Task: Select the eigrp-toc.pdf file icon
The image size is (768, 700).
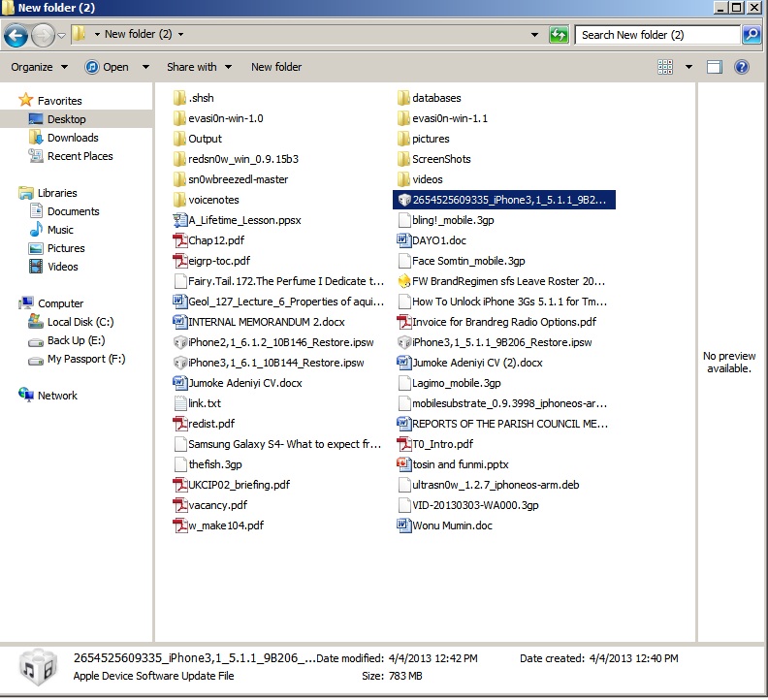Action: 179,261
